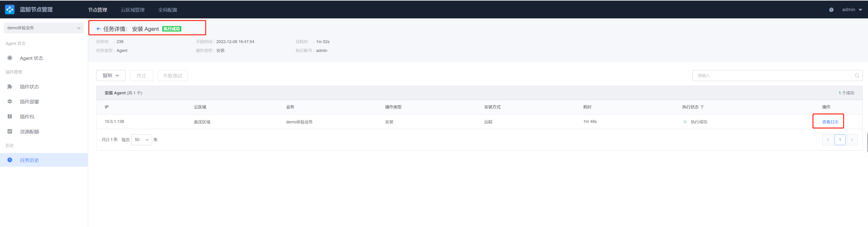
Task: Click the help question mark icon
Action: (831, 10)
